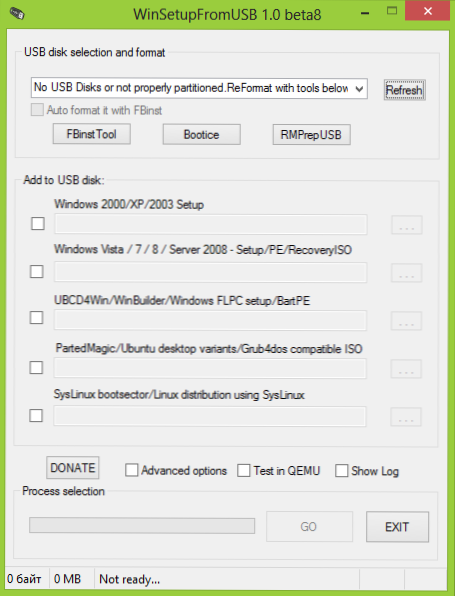This screenshot has height=596, width=455.
Task: Launch the FBinstTool utility
Action: click(92, 134)
